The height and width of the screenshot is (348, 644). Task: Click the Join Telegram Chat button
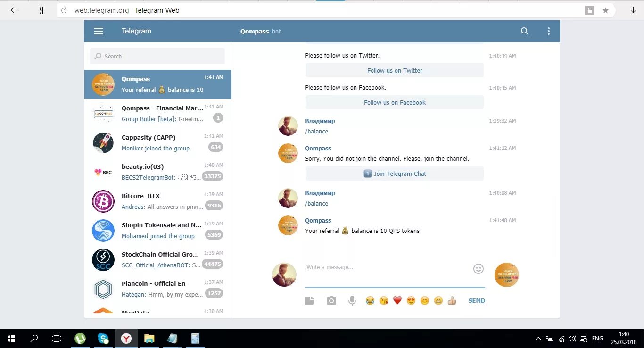pyautogui.click(x=395, y=174)
